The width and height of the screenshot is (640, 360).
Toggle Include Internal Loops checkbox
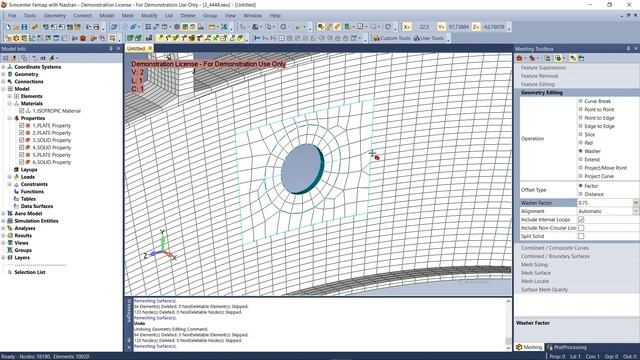point(581,220)
